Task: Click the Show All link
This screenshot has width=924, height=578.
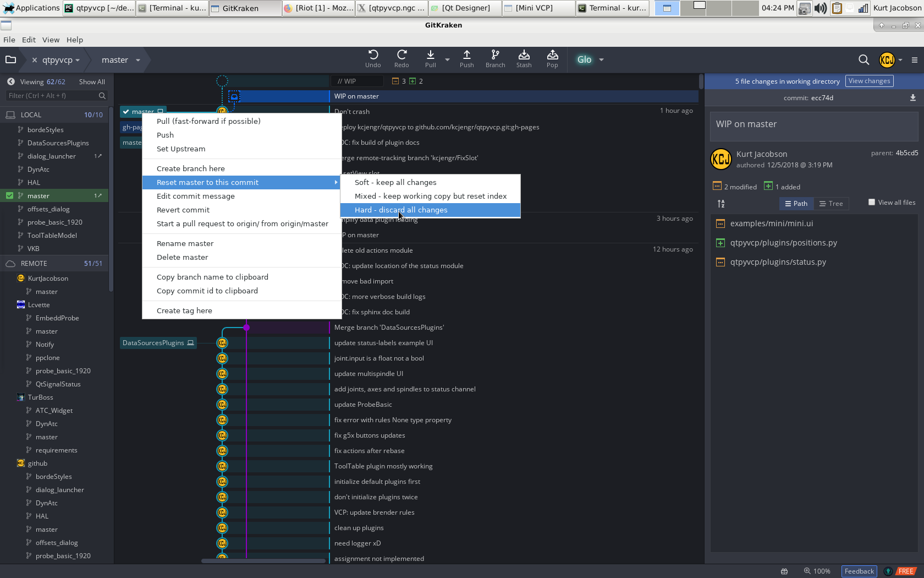Action: point(92,81)
